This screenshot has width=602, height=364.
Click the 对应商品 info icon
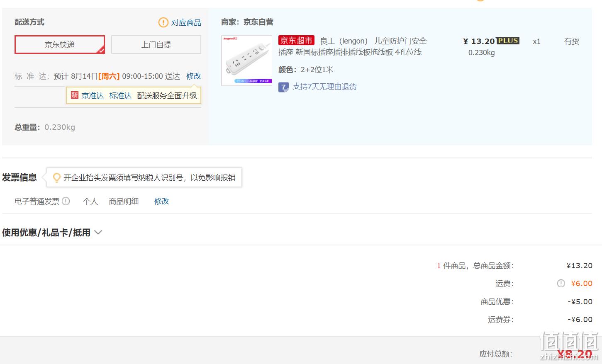point(163,22)
